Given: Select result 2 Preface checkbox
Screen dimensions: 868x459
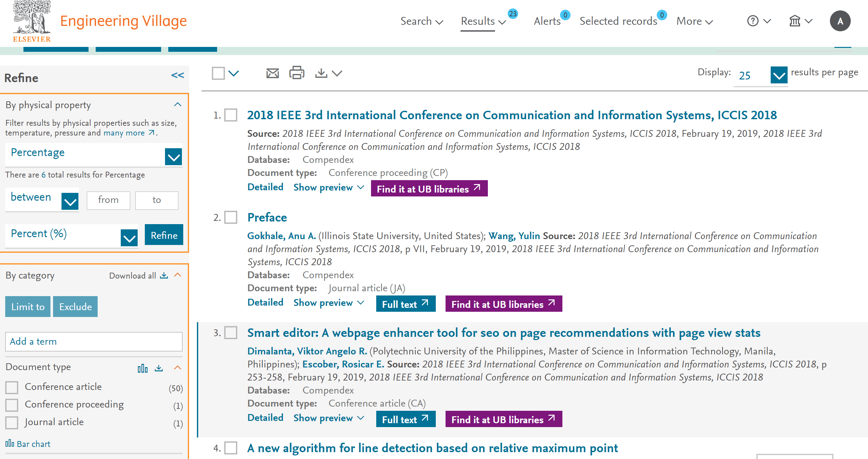Looking at the screenshot, I should [x=231, y=217].
